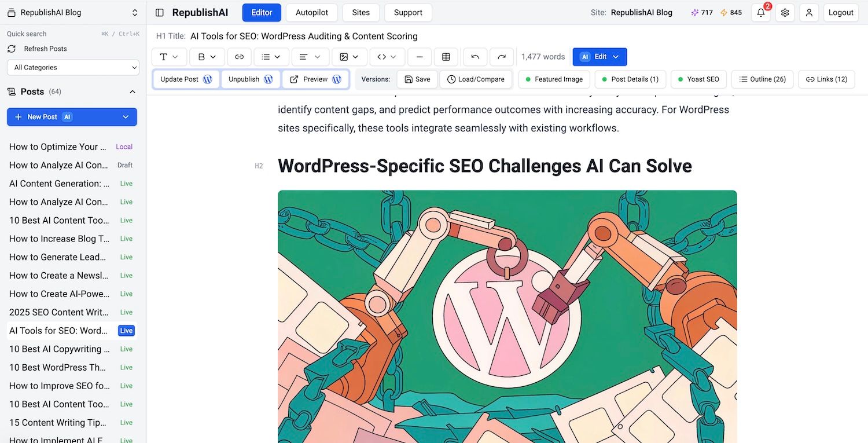Open the user account profile icon

[x=809, y=12]
